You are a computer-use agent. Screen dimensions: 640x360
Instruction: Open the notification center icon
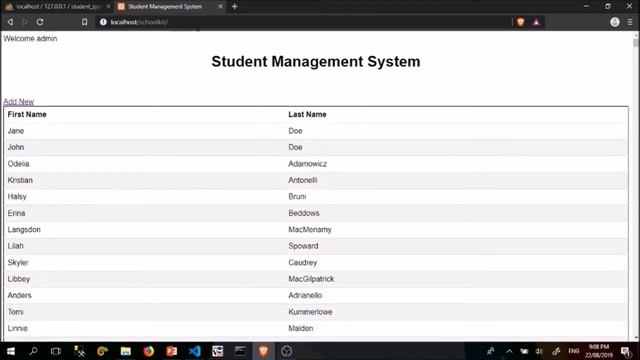[626, 351]
